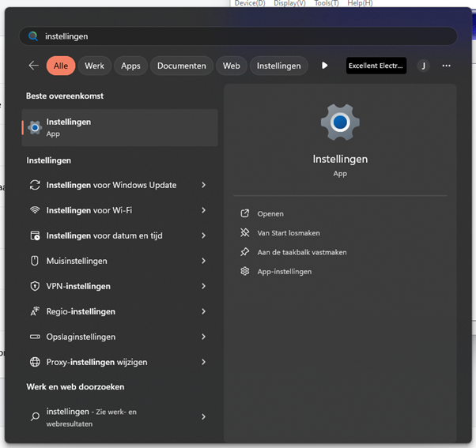Image resolution: width=476 pixels, height=448 pixels.
Task: Select the Alle filter tab
Action: [x=61, y=66]
